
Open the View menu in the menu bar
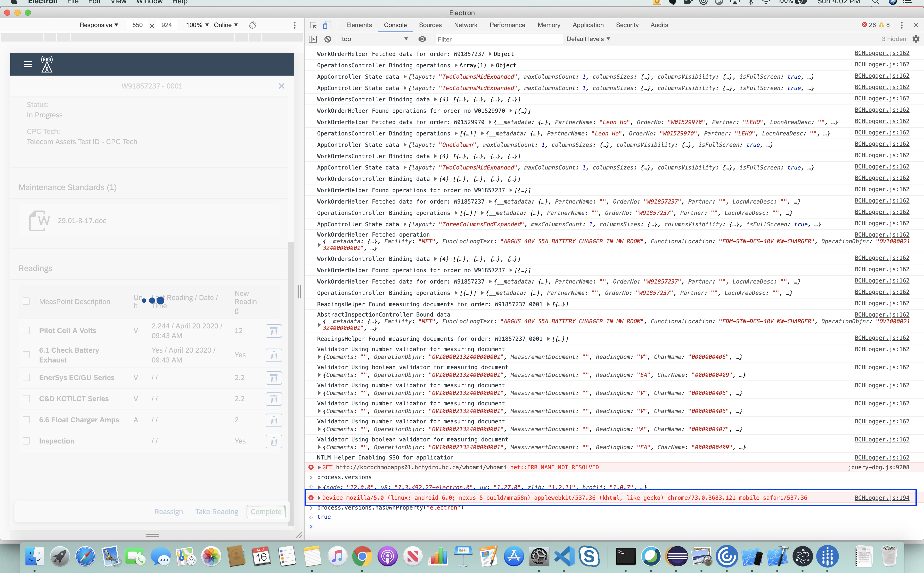click(x=119, y=2)
